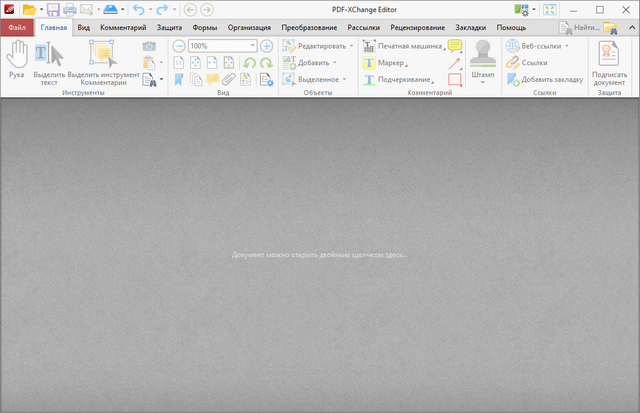The width and height of the screenshot is (640, 413).
Task: Activate the Select Text tool
Action: pyautogui.click(x=47, y=60)
